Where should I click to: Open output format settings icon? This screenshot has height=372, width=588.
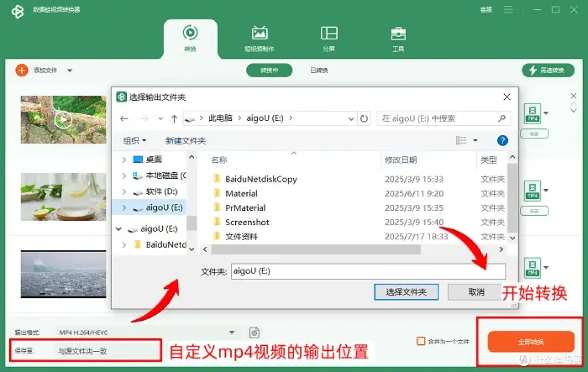[254, 333]
